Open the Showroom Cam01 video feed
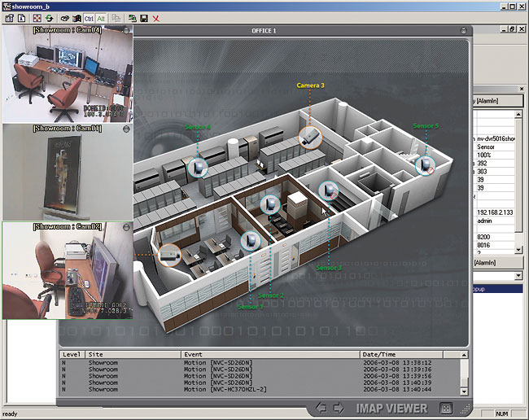Screen dimensions: 529x420 click(x=68, y=173)
